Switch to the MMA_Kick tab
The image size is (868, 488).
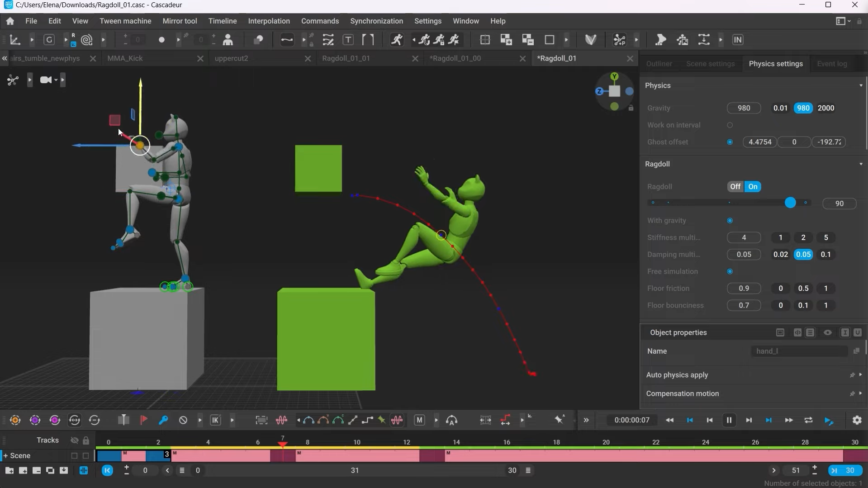click(x=125, y=58)
